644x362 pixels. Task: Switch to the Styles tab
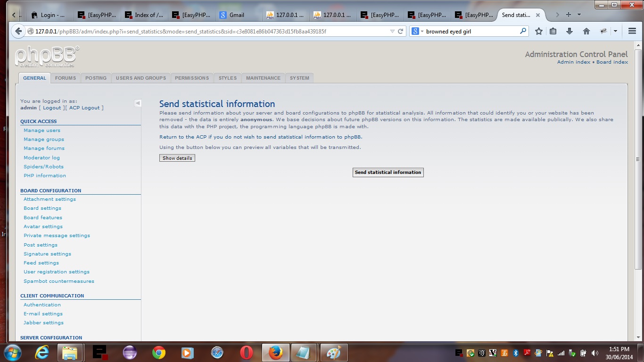(x=228, y=78)
